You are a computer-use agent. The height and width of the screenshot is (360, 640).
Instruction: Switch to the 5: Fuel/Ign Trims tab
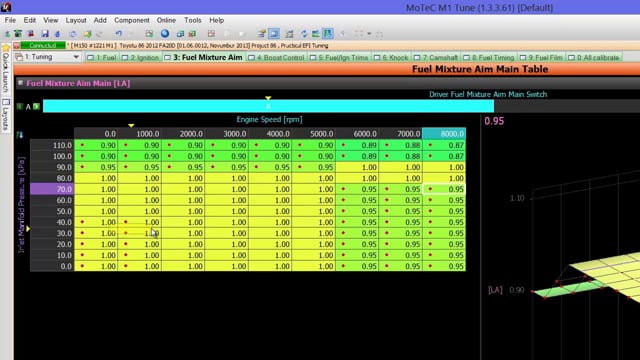[339, 58]
